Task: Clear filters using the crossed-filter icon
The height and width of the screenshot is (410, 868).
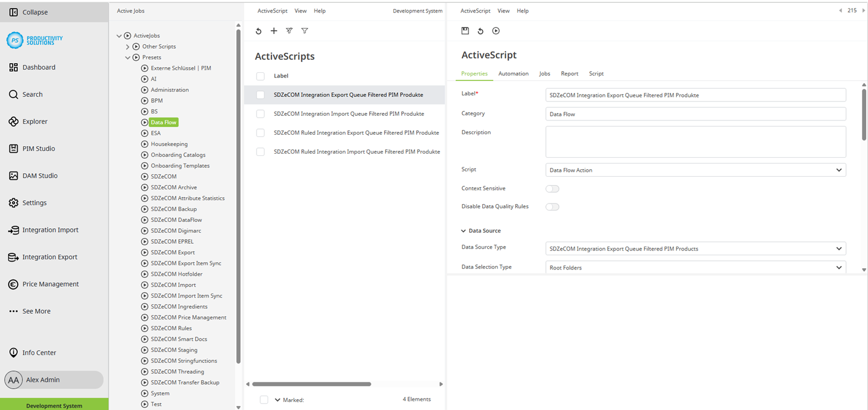Action: (x=289, y=31)
